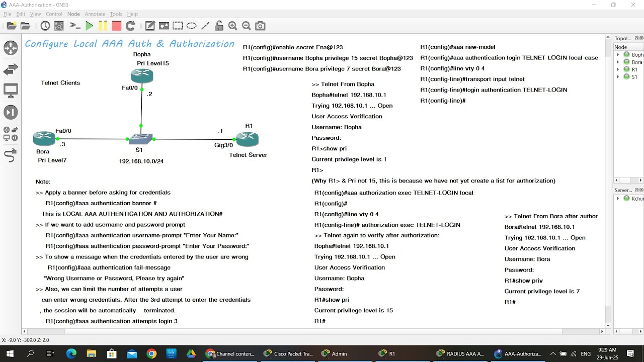Insert a picture into the workspace
Image resolution: width=644 pixels, height=362 pixels.
pyautogui.click(x=164, y=26)
